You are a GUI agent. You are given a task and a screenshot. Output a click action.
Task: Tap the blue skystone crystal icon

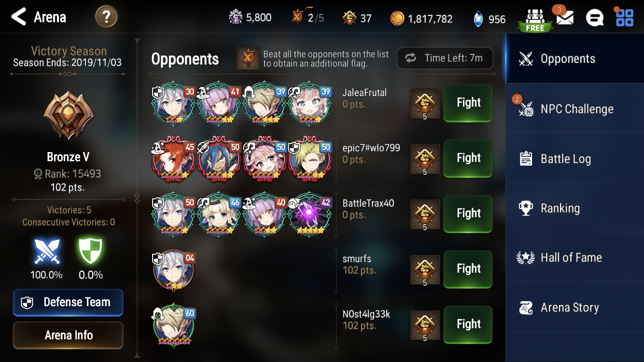click(x=478, y=19)
